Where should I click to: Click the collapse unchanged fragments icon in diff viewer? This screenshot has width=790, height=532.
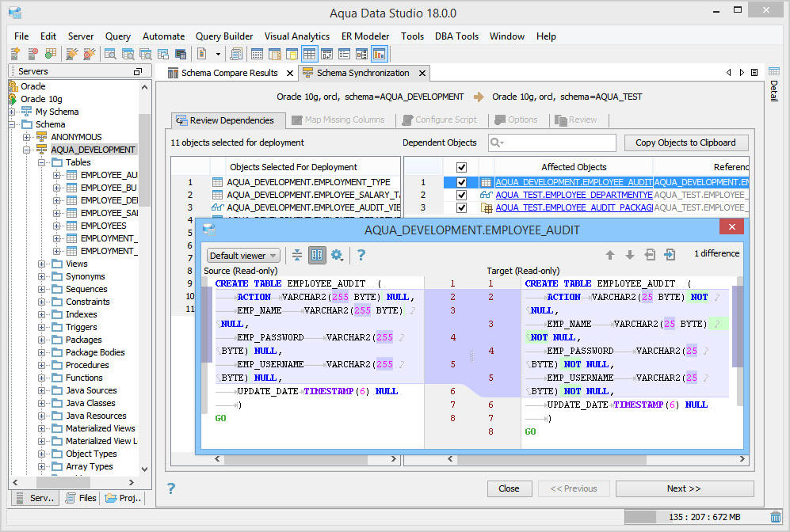[x=297, y=255]
